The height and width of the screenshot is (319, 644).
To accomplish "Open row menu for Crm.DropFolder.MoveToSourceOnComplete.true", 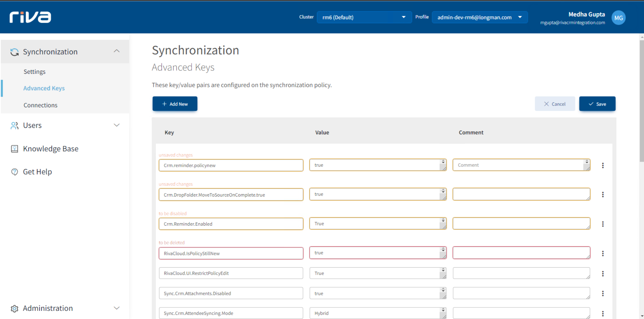I will pos(603,195).
